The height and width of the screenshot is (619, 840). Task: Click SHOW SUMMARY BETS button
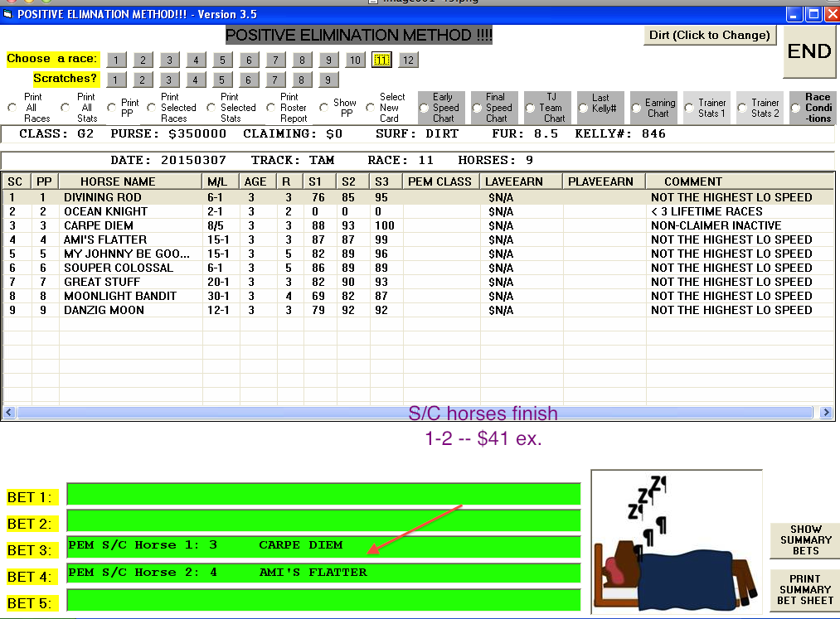[x=805, y=539]
